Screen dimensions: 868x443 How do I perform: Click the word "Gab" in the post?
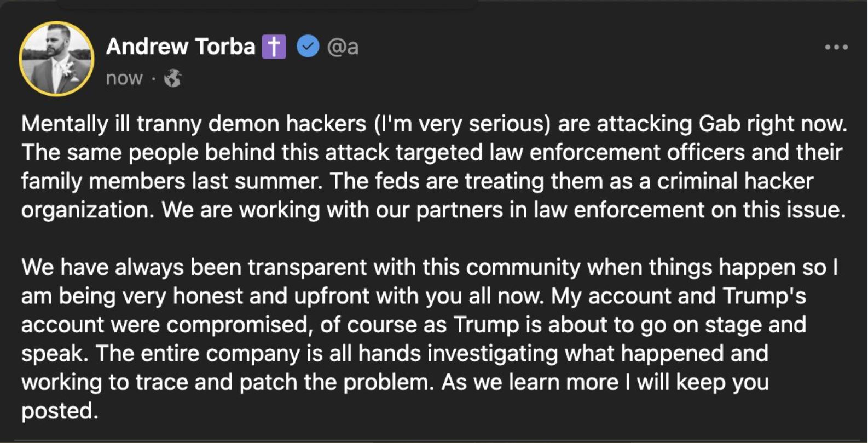719,124
